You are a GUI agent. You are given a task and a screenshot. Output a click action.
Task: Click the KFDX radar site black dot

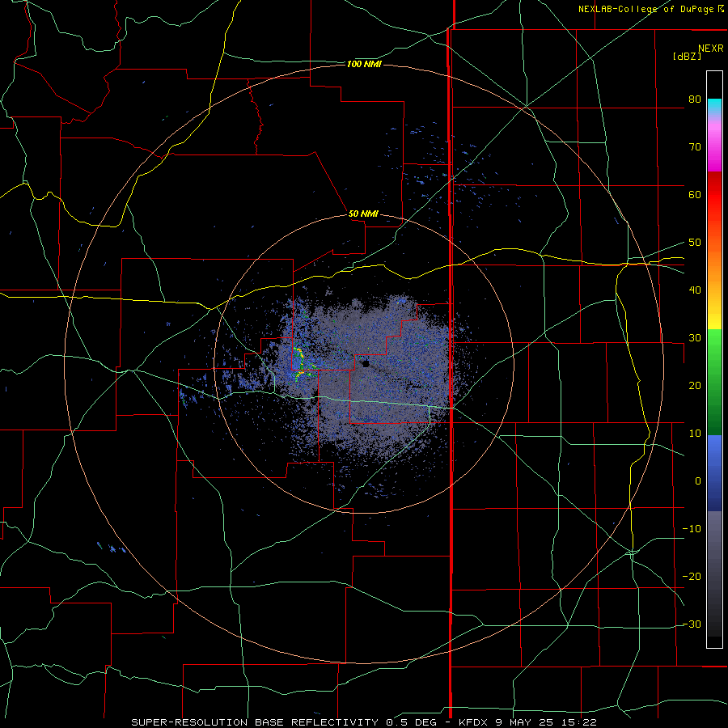pos(366,364)
